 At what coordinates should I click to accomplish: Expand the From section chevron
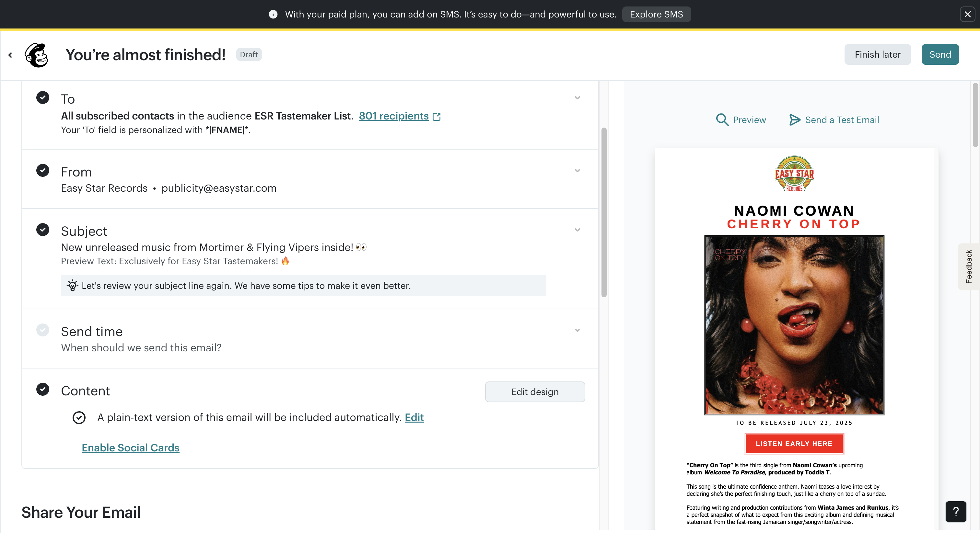(577, 171)
